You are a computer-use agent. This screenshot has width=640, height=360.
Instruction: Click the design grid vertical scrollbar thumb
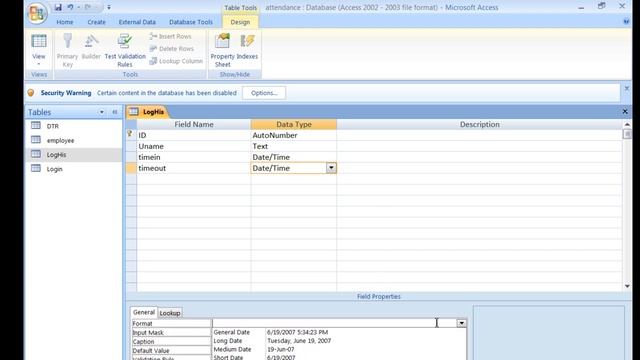point(627,134)
